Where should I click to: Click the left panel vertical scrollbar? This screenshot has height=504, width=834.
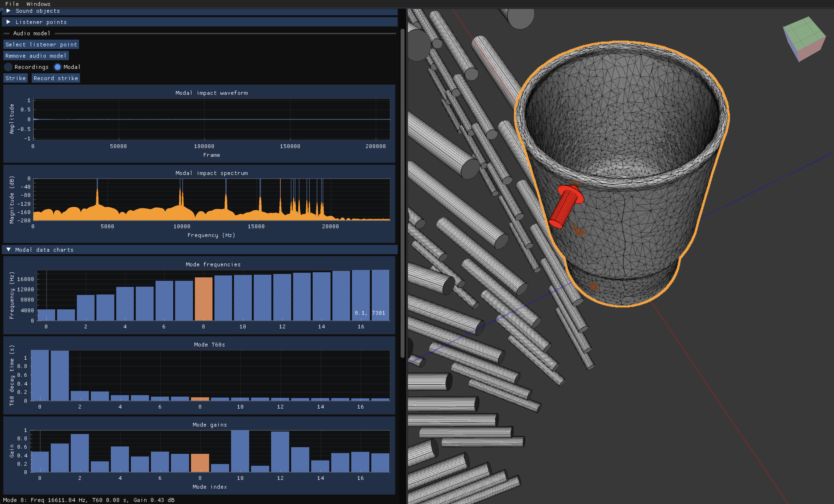402,193
